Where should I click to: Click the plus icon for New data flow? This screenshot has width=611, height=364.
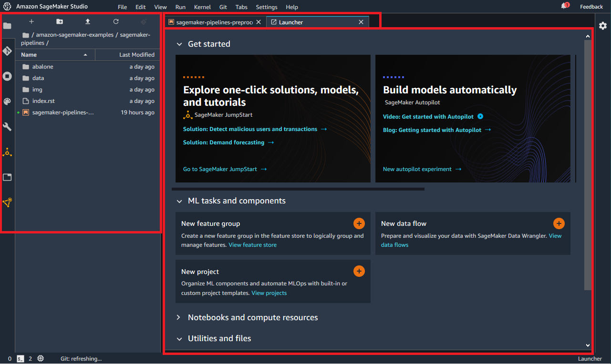point(559,223)
